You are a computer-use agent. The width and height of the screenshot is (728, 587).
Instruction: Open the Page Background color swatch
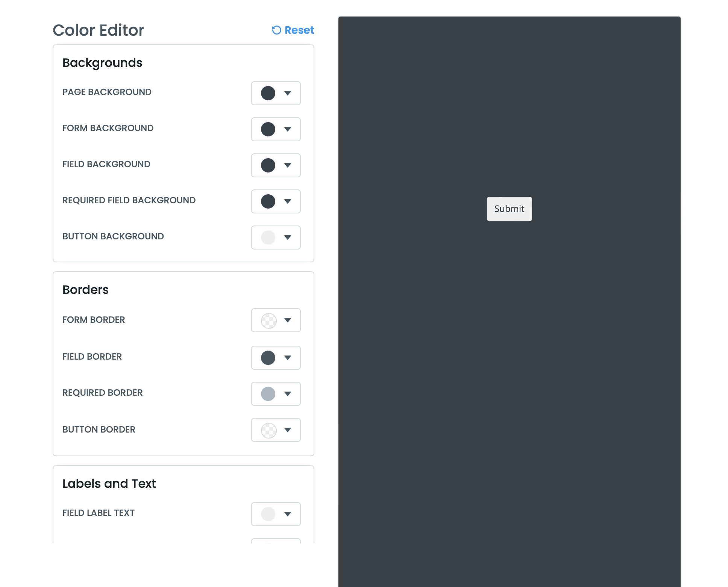[x=268, y=93]
